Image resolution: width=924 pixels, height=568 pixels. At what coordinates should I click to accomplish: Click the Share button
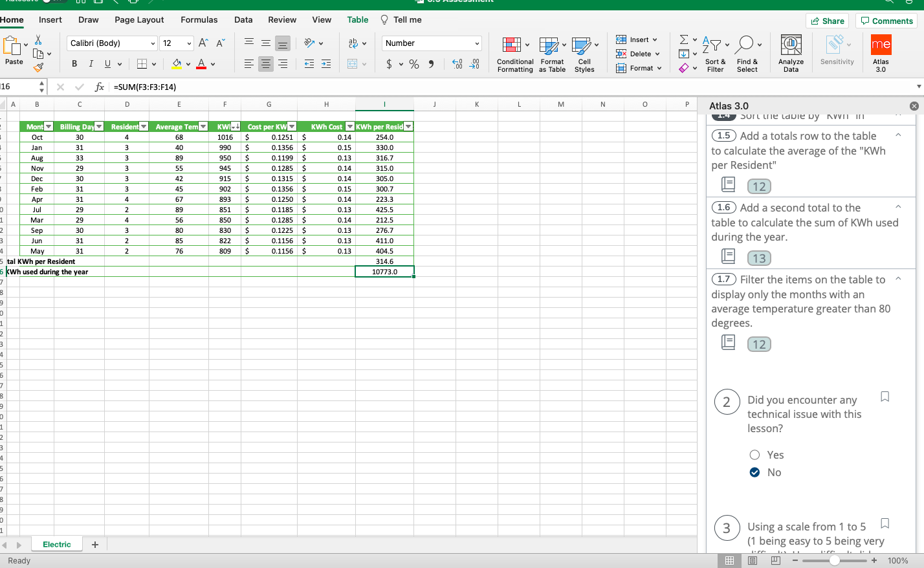pos(827,21)
